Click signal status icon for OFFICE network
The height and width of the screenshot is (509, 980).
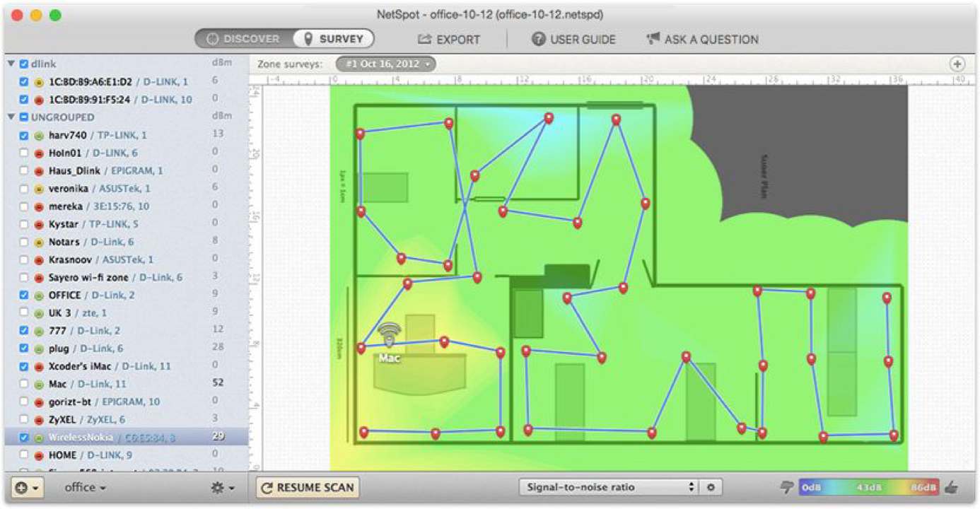[39, 296]
